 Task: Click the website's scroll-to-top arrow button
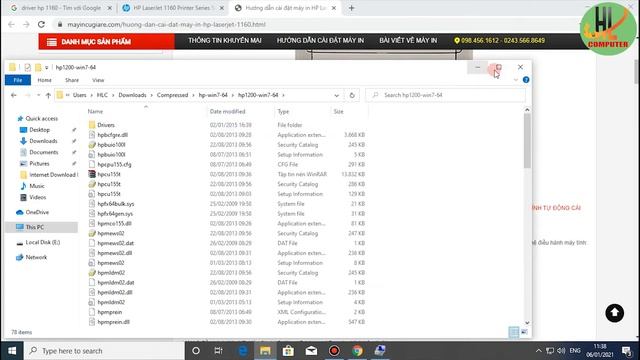coord(614,313)
